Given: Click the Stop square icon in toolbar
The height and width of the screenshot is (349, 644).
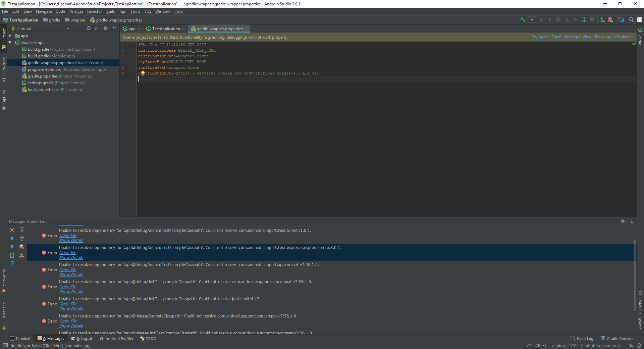Looking at the screenshot, I should (x=592, y=20).
